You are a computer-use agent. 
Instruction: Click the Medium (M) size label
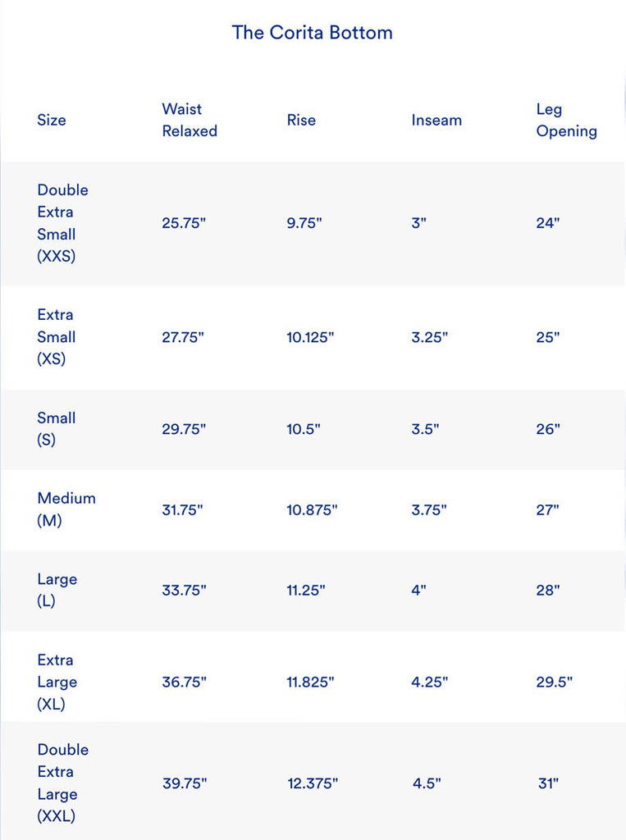click(66, 509)
